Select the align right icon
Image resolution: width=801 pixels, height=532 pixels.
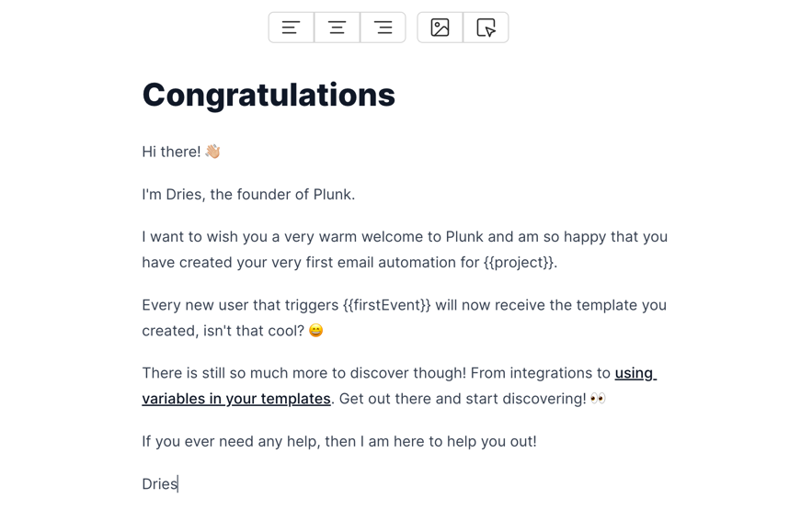point(383,27)
